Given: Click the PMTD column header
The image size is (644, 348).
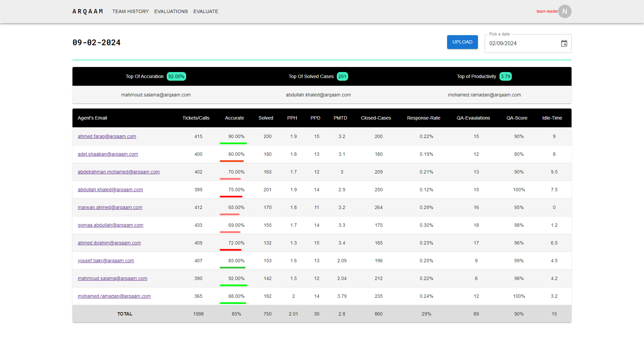Looking at the screenshot, I should pos(340,118).
